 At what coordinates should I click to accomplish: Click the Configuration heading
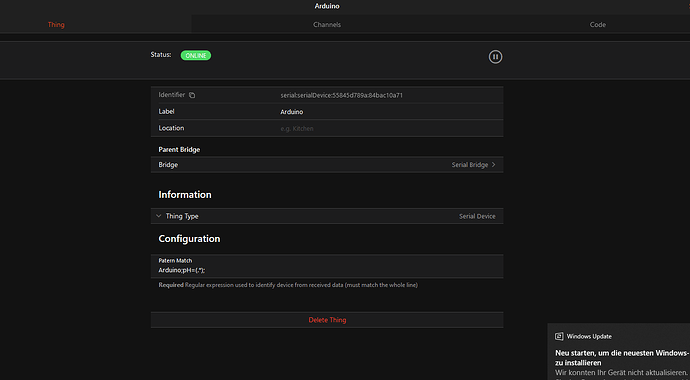[x=189, y=238]
